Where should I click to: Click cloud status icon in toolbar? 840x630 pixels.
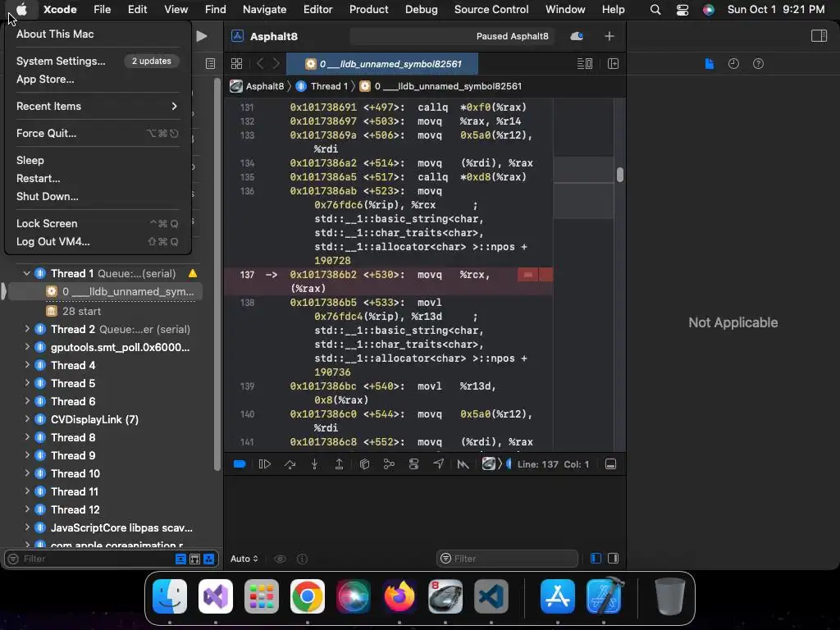[577, 36]
